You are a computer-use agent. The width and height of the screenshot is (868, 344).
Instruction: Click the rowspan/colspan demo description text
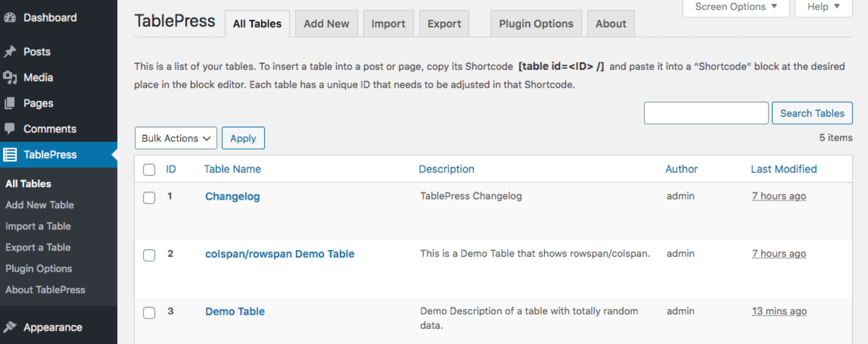(x=535, y=253)
